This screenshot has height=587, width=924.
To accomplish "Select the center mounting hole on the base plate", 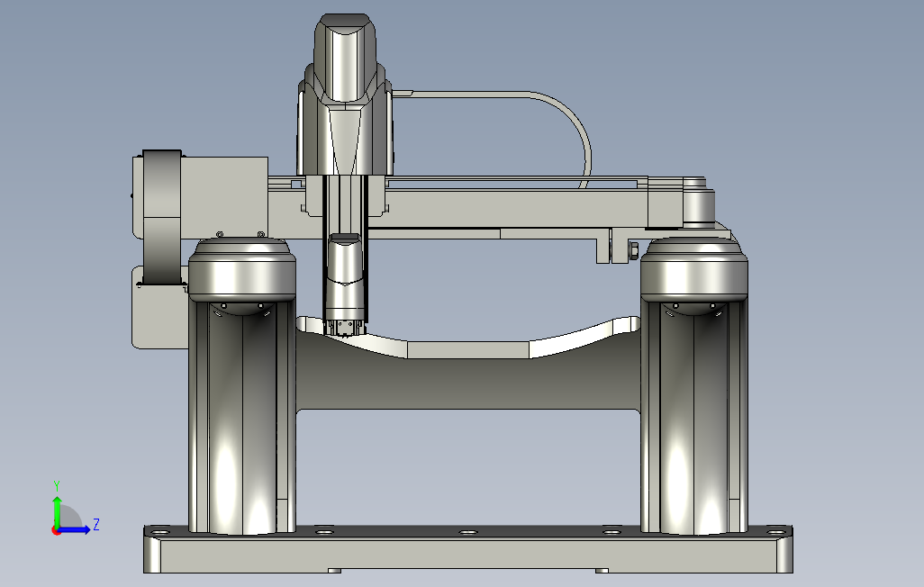I will click(x=468, y=532).
